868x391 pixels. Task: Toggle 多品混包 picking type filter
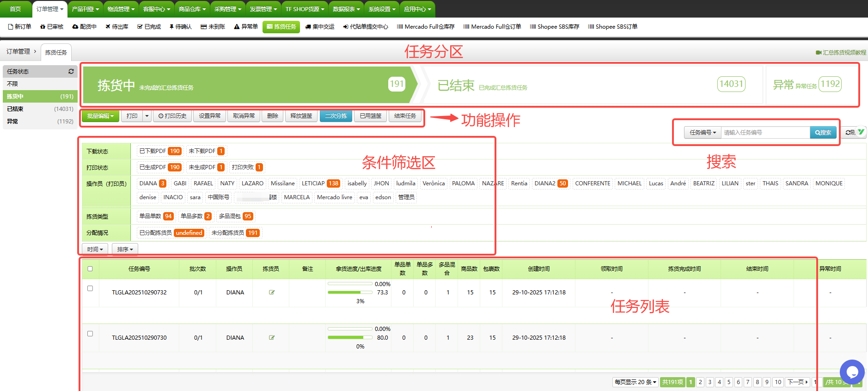tap(235, 216)
